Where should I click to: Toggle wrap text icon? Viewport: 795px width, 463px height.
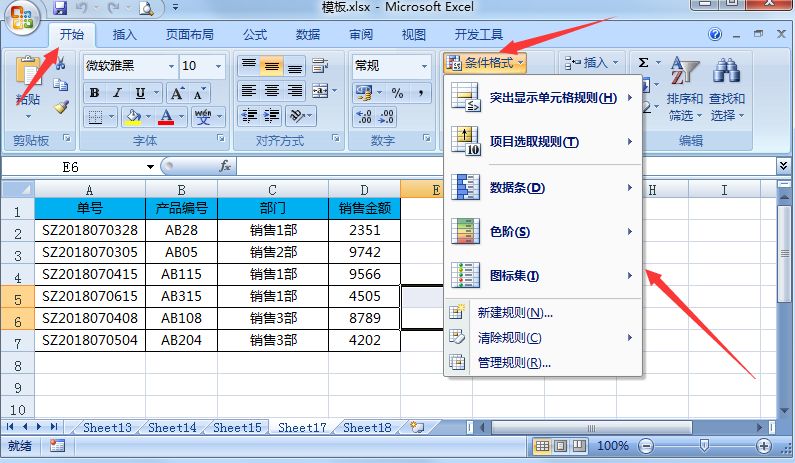pos(320,65)
